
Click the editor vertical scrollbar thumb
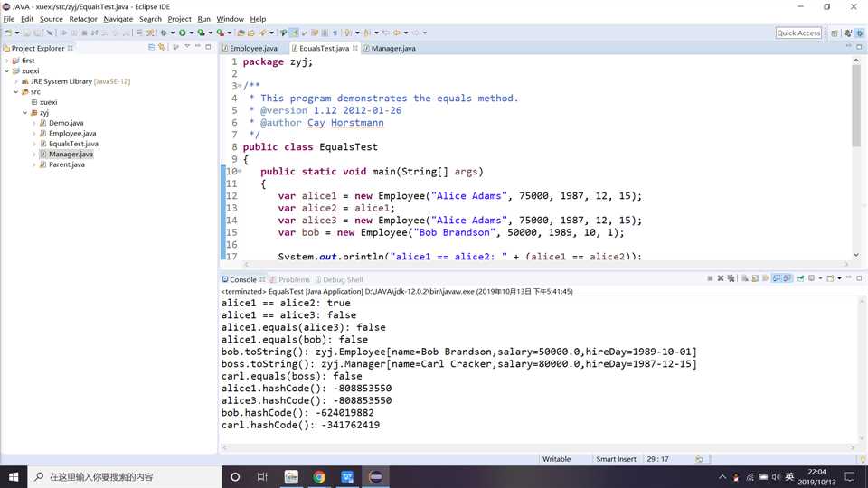[856, 105]
